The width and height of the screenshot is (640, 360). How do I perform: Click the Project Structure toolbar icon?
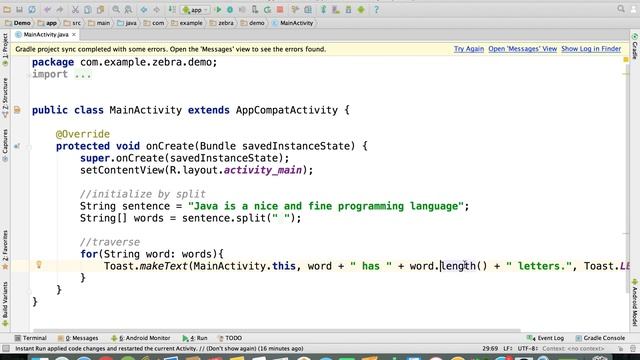308,9
